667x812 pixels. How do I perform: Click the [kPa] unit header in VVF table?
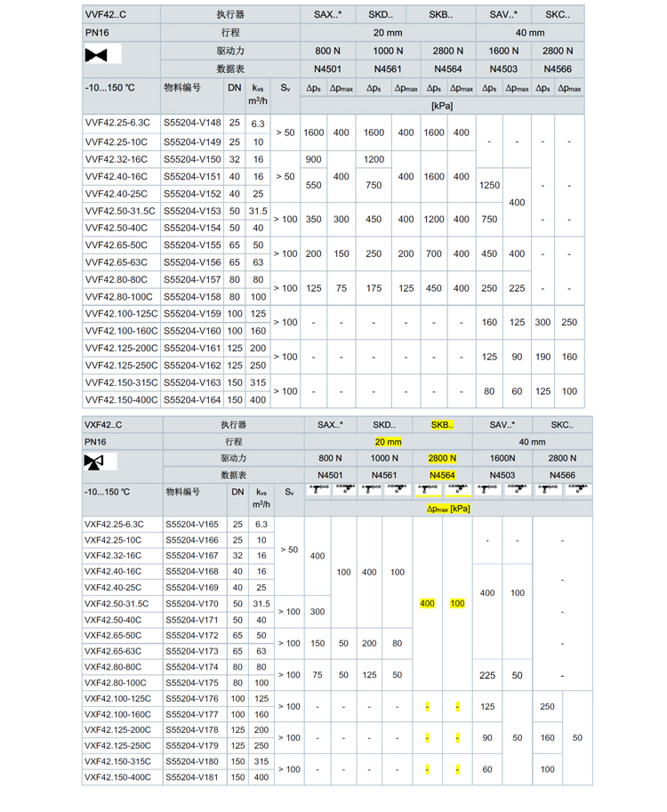[x=442, y=106]
